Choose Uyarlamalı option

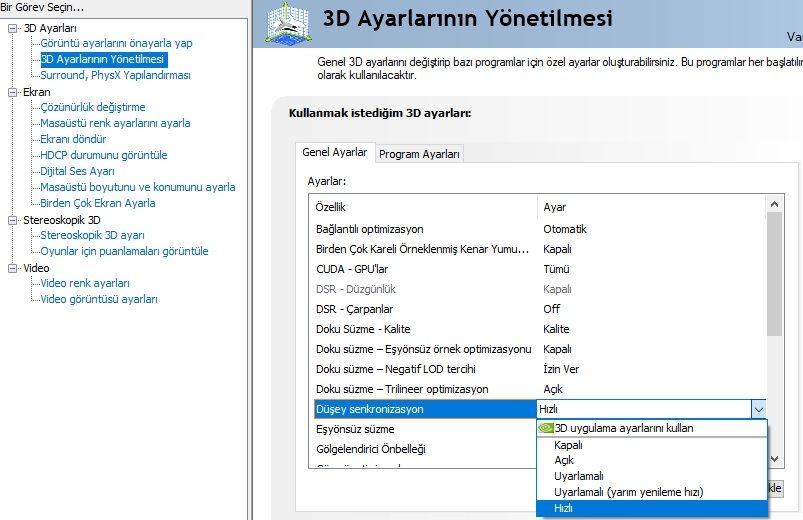[x=652, y=476]
